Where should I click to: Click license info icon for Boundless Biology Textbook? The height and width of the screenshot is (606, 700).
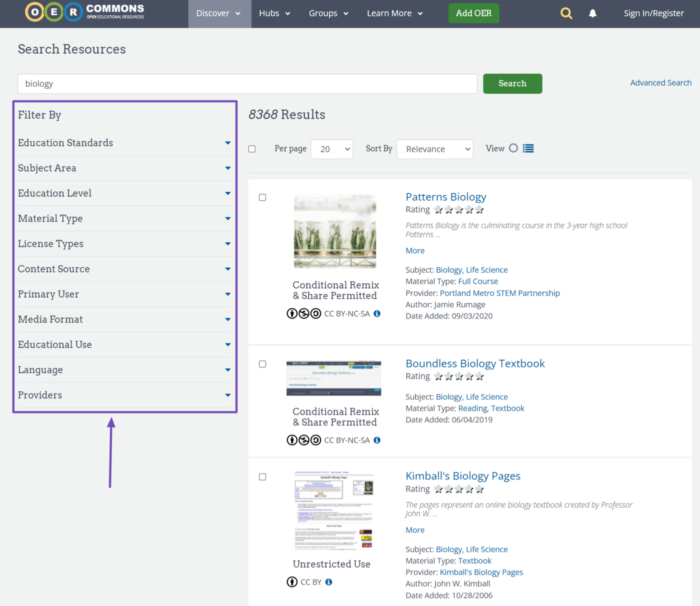(377, 440)
